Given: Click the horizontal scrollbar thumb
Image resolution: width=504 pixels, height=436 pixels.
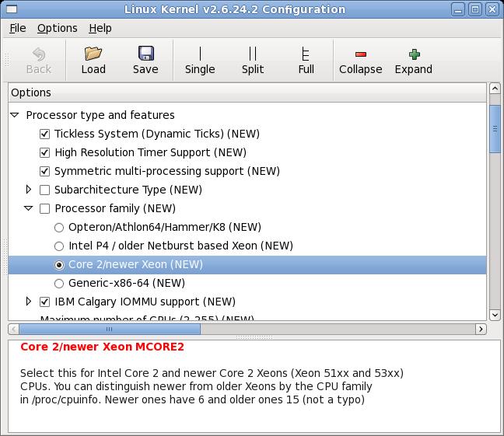Looking at the screenshot, I should 110,329.
